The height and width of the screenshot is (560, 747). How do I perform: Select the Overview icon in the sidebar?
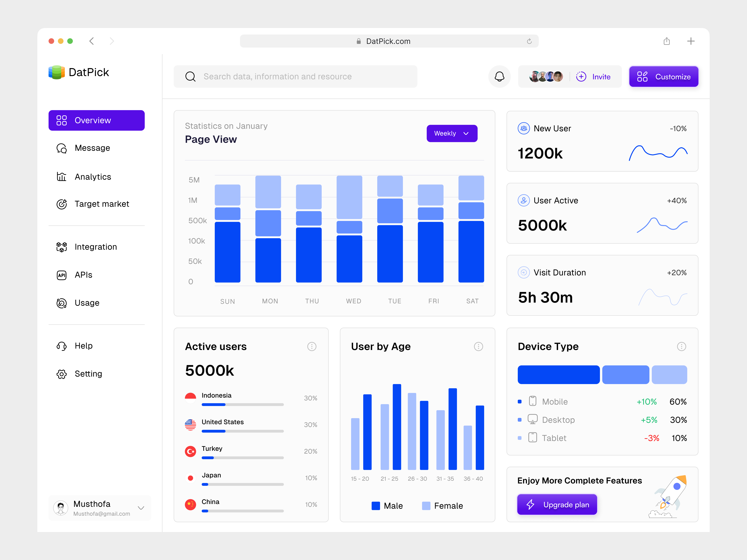[62, 120]
